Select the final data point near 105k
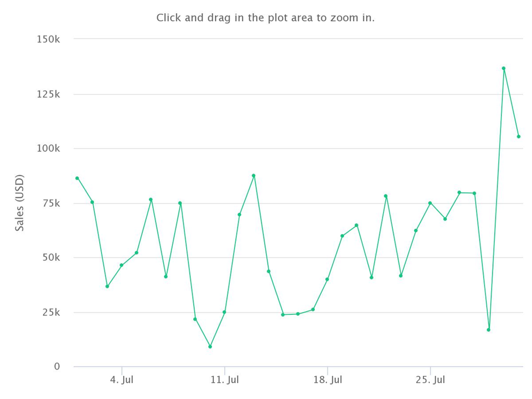The width and height of the screenshot is (532, 399). click(x=518, y=137)
